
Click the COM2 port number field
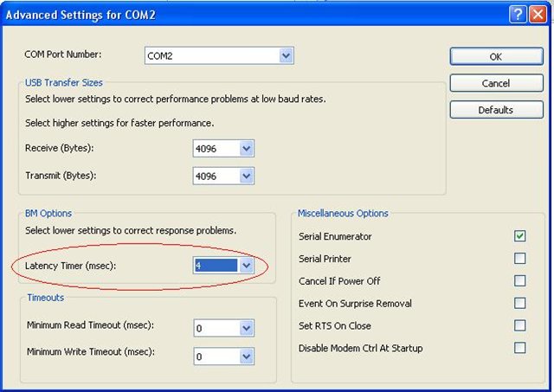212,55
